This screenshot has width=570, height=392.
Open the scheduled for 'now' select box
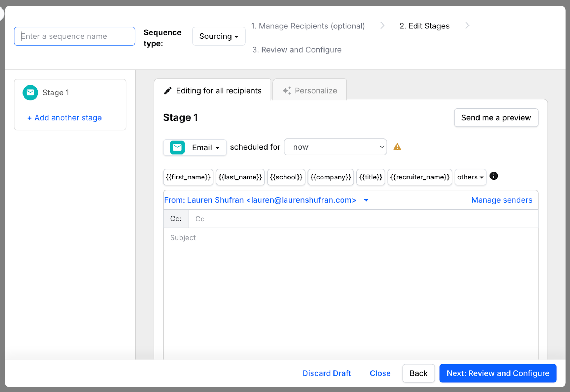335,147
